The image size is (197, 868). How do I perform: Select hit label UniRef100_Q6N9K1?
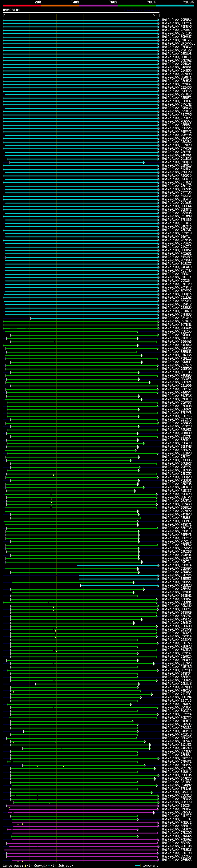(x=177, y=410)
